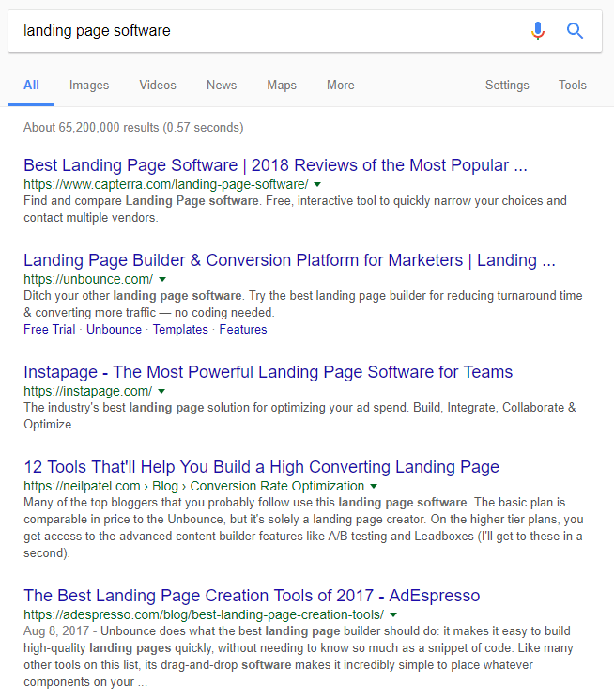The width and height of the screenshot is (614, 700).
Task: Expand dropdown arrow next to adespresso.com URL
Action: pos(393,614)
